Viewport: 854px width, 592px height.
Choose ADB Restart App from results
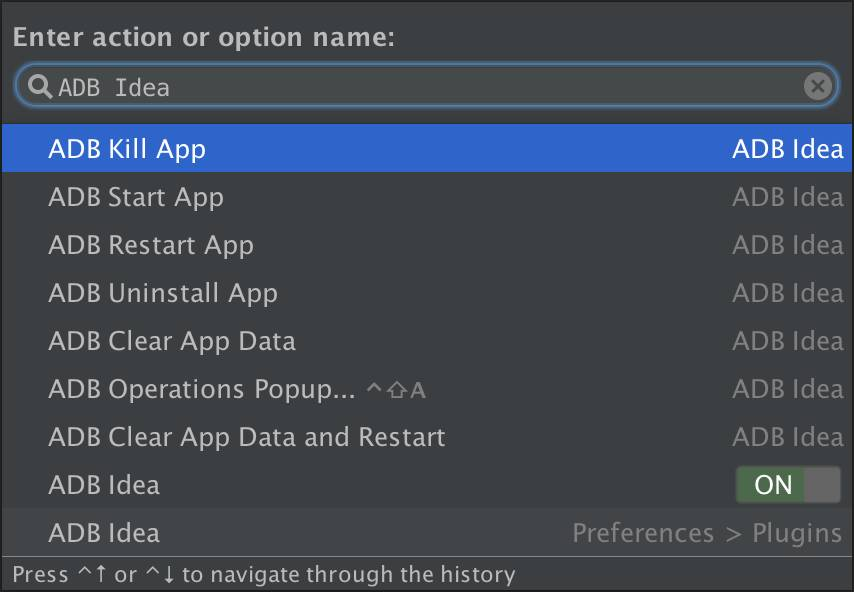[151, 245]
